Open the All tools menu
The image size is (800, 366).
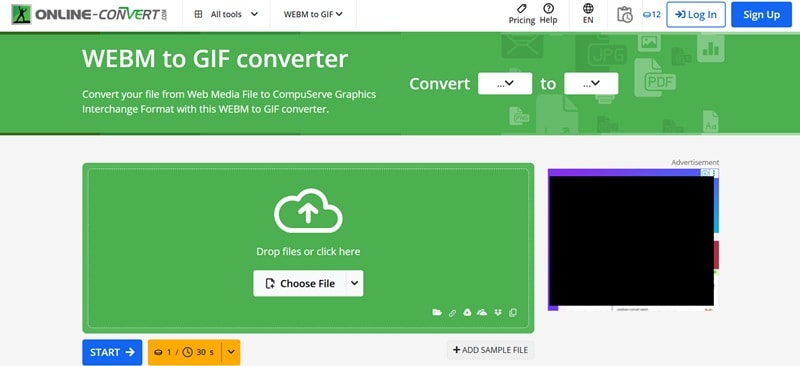[226, 14]
